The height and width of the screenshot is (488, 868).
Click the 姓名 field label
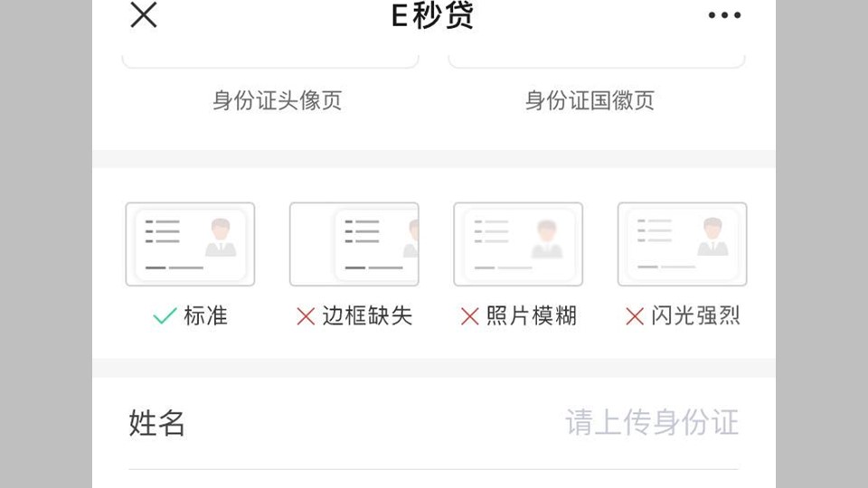click(x=156, y=423)
